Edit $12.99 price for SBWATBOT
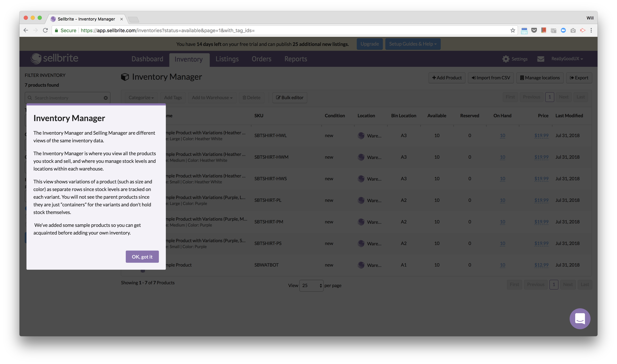The width and height of the screenshot is (617, 364). (541, 265)
